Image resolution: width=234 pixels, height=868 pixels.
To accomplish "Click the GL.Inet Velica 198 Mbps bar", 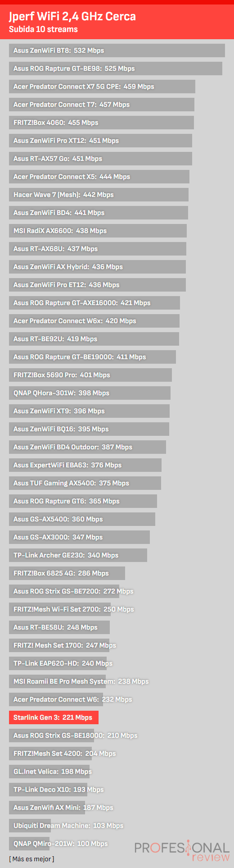I will [49, 772].
